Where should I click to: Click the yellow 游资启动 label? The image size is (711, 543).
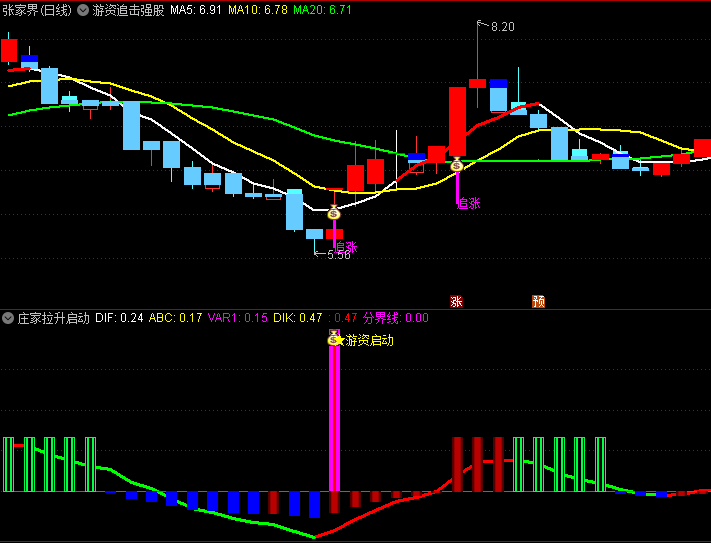coord(370,340)
